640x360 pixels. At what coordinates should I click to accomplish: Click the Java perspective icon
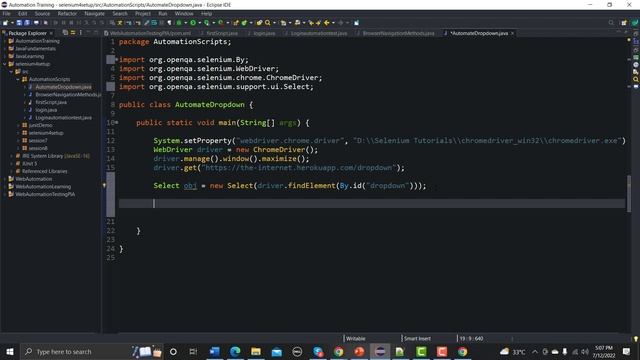[x=635, y=23]
